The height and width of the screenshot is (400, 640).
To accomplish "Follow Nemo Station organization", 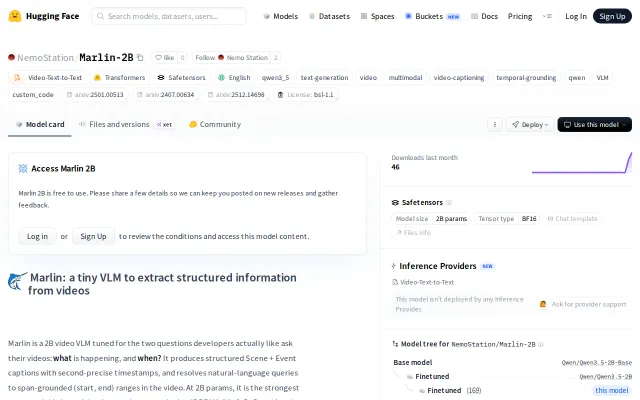I will pyautogui.click(x=232, y=58).
